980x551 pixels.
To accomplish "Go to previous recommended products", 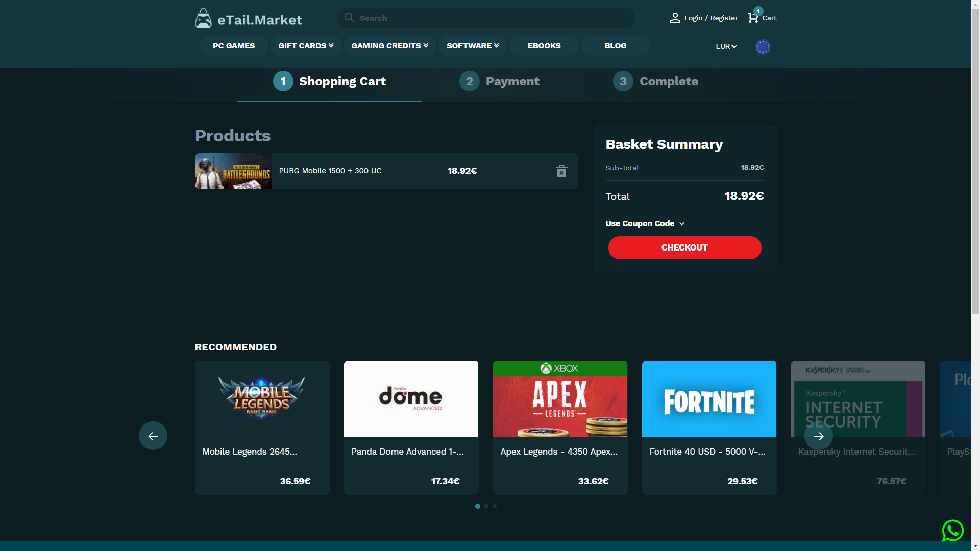I will coord(153,436).
